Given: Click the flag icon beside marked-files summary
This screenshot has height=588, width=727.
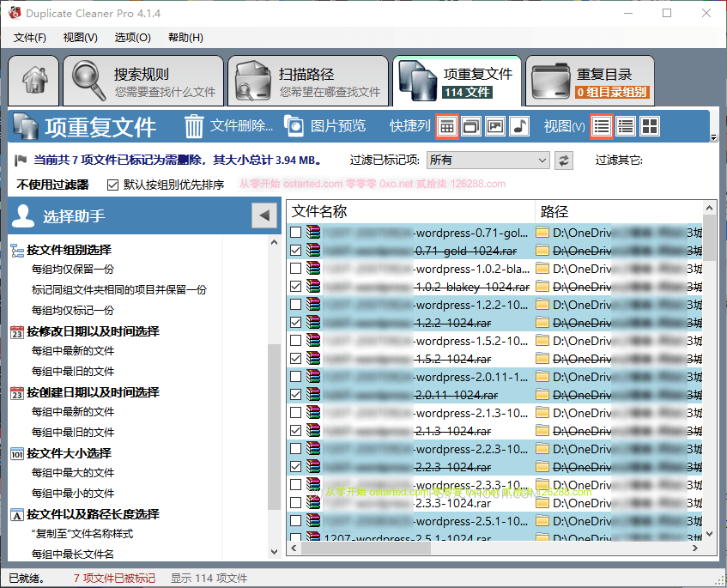Looking at the screenshot, I should 21,160.
